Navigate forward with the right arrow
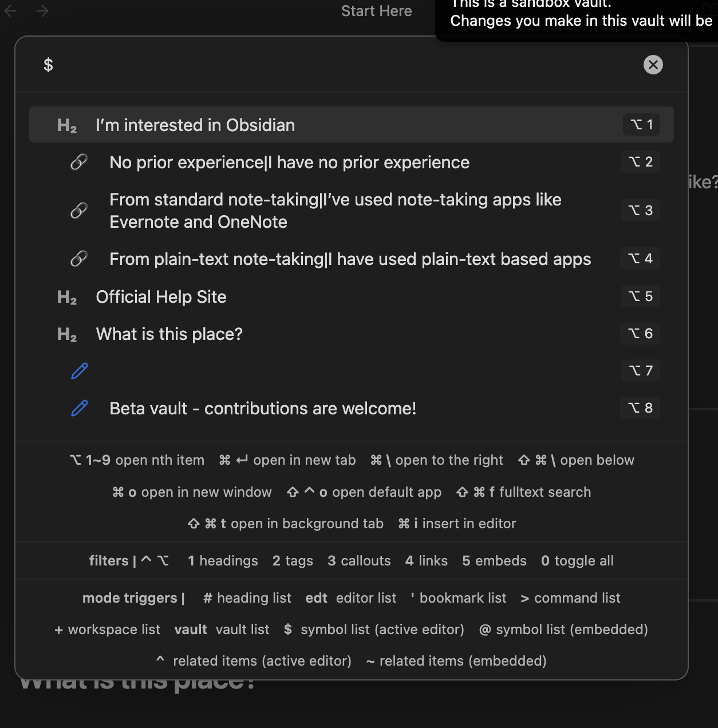The height and width of the screenshot is (728, 718). [42, 11]
